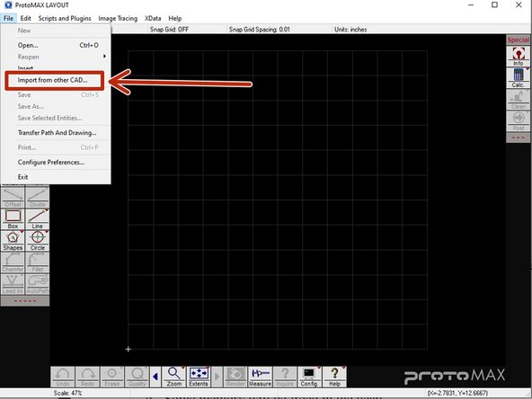Open the Help menu in menu bar
This screenshot has height=399, width=532.
[x=175, y=18]
